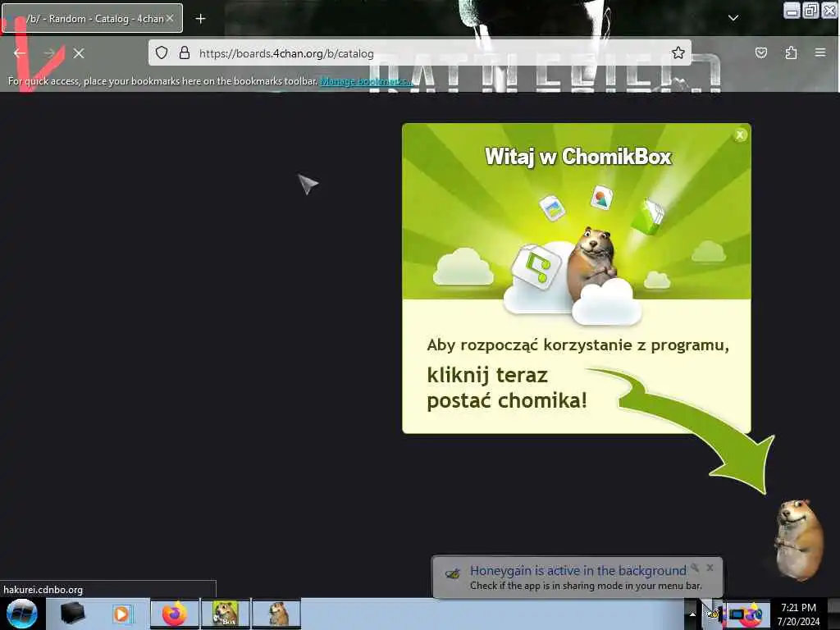Open the Windows Start menu

click(x=21, y=614)
